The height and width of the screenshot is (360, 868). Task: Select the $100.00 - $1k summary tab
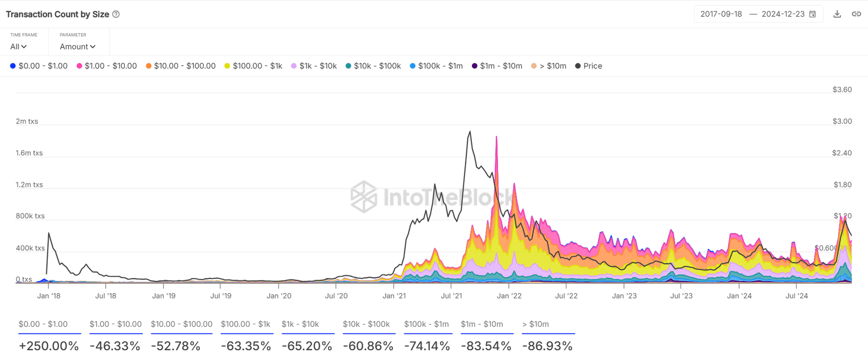[245, 324]
